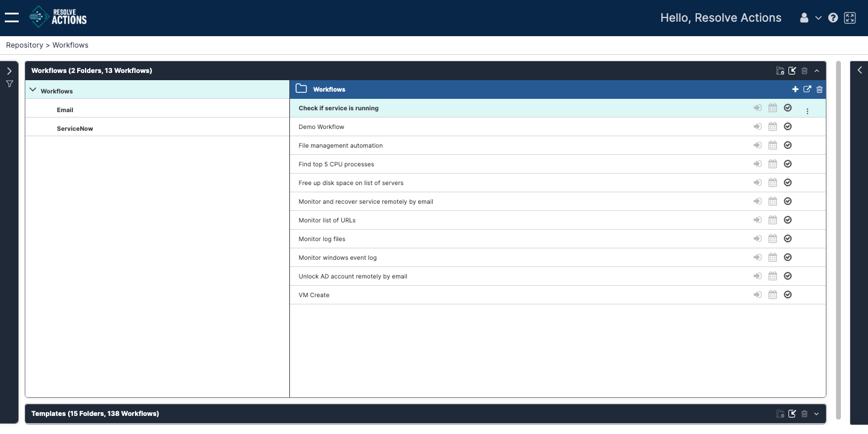This screenshot has height=434, width=868.
Task: Toggle enabled status for Monitor list of URLs
Action: pyautogui.click(x=788, y=220)
